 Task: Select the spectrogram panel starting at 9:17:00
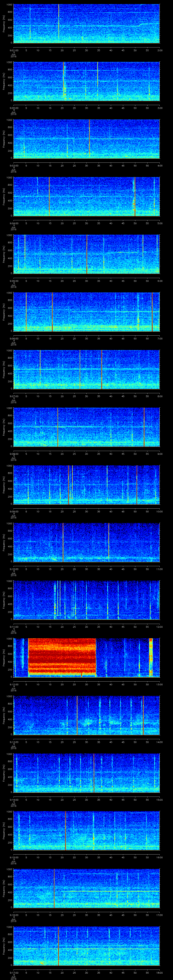pyautogui.click(x=86, y=946)
